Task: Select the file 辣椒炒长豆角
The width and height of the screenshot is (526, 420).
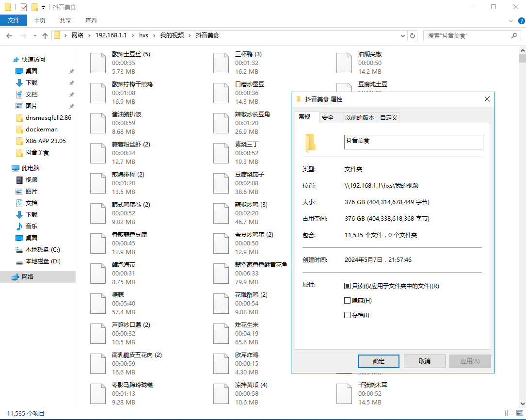Action: 242,123
